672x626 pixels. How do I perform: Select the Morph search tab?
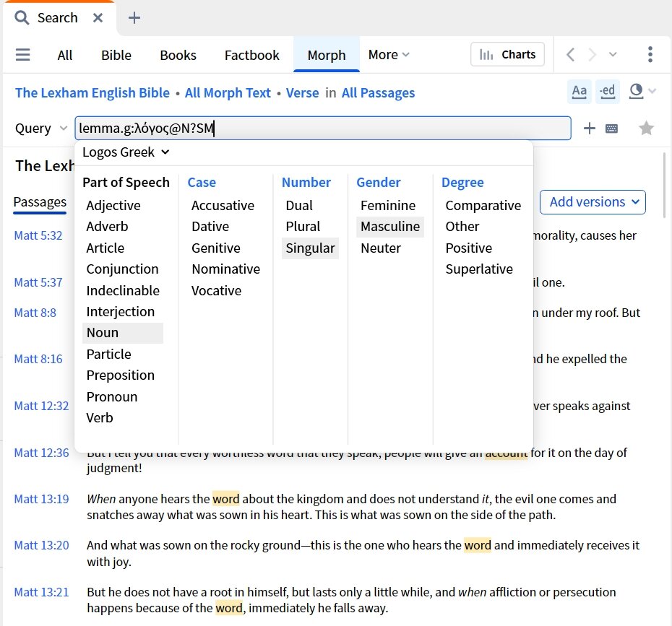pyautogui.click(x=327, y=55)
